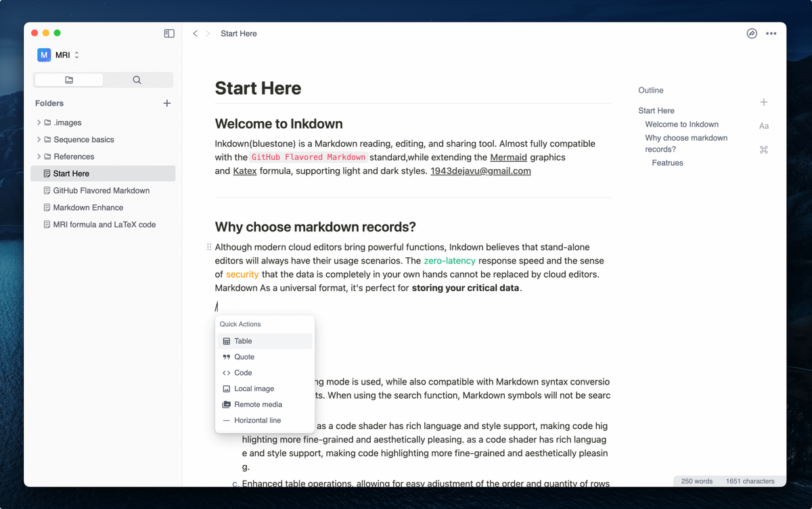Click the green zero-latency text

pyautogui.click(x=449, y=261)
